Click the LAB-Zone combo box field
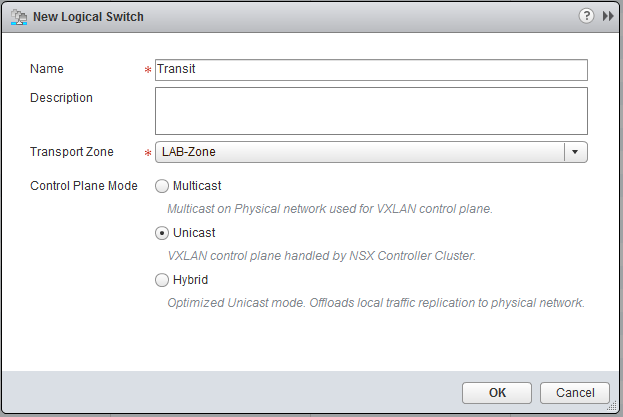623x417 pixels. 360,152
